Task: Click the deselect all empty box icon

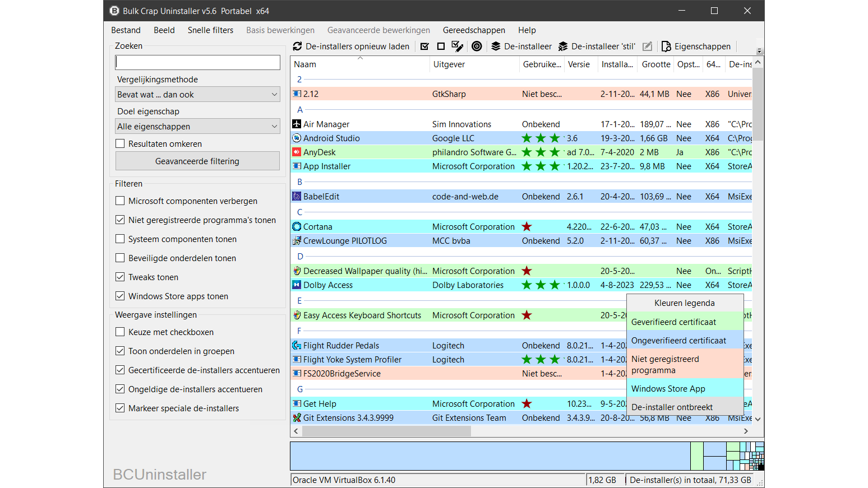Action: [441, 47]
